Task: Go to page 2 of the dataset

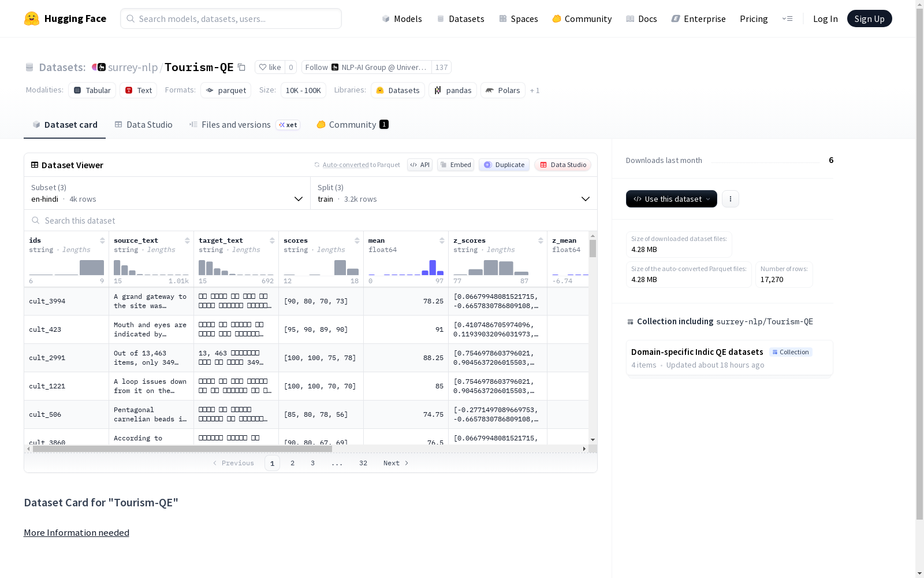Action: pyautogui.click(x=293, y=463)
